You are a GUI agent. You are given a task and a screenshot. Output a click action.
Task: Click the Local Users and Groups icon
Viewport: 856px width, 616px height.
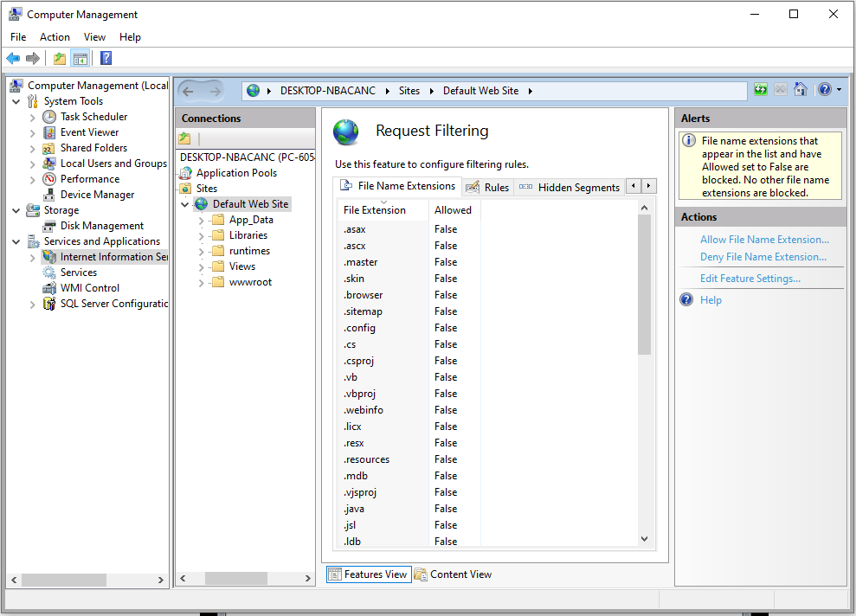pyautogui.click(x=49, y=164)
